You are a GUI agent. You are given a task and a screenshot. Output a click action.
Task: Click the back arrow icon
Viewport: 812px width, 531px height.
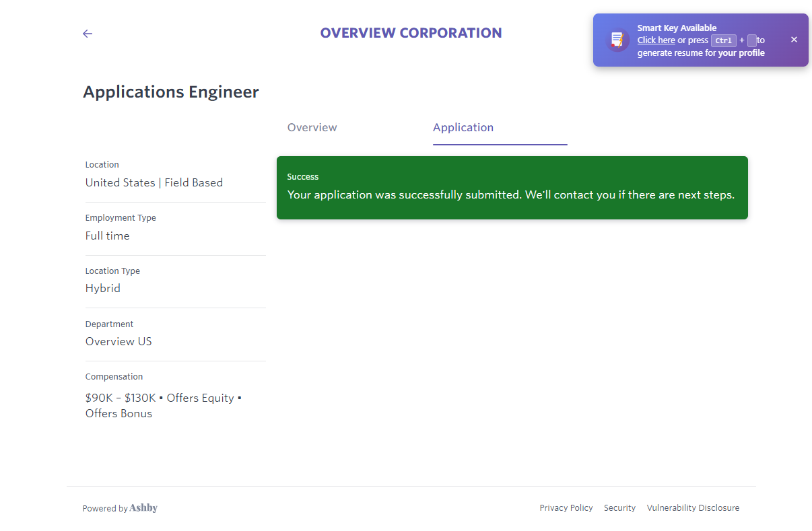coord(88,34)
